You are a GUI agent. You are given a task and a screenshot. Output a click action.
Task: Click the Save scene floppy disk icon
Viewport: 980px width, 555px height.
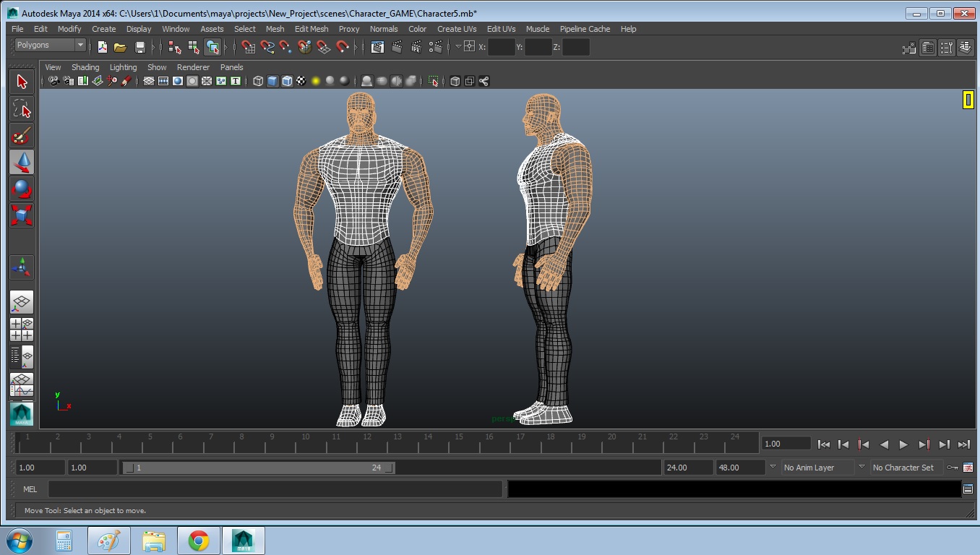(x=140, y=48)
